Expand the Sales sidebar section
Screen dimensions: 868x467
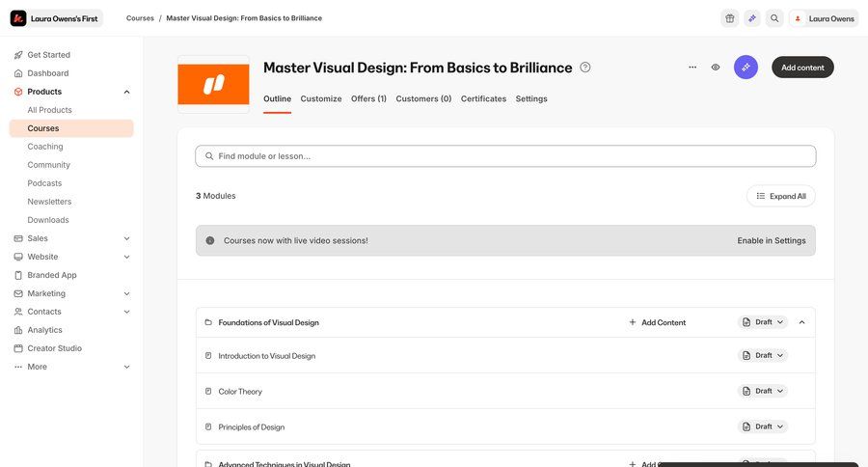[126, 238]
